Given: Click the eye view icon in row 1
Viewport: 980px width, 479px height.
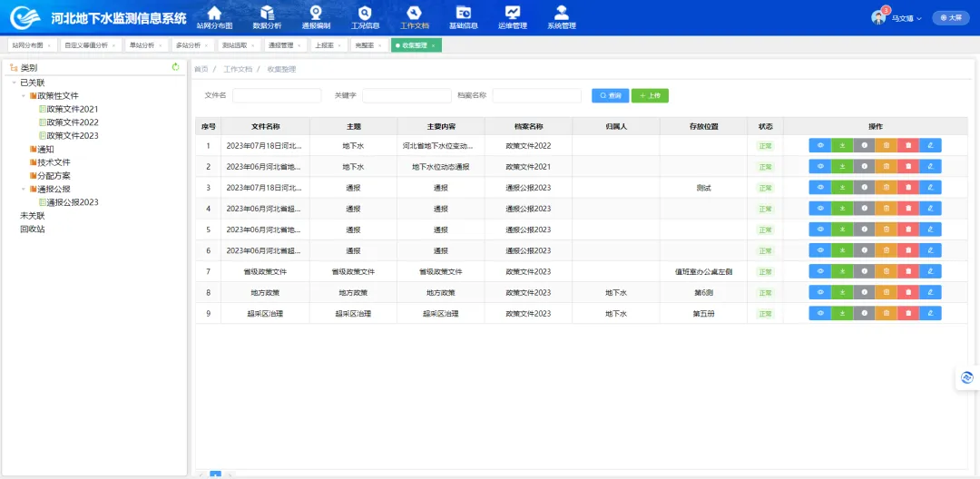Looking at the screenshot, I should [819, 145].
